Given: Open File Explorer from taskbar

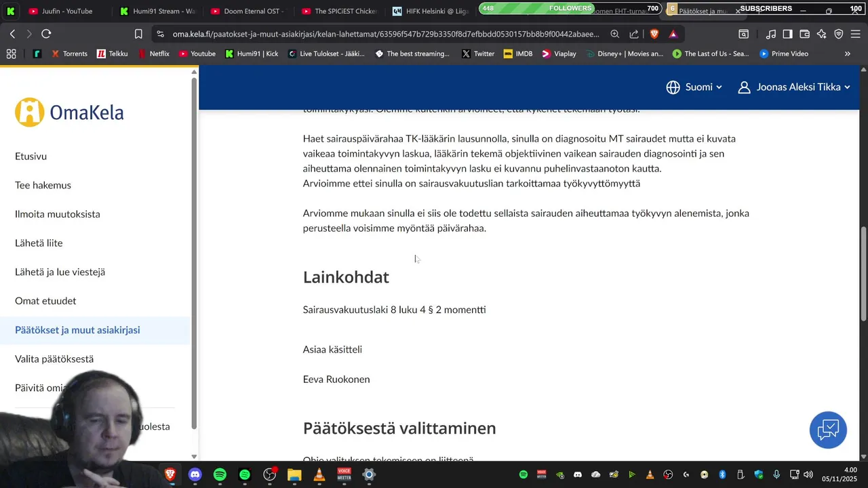Looking at the screenshot, I should point(294,474).
